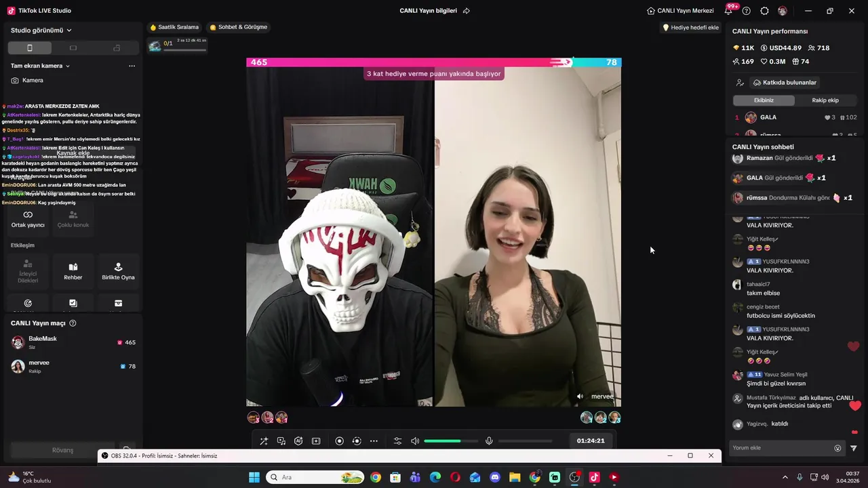Open the help question mark icon
Image resolution: width=868 pixels, height=488 pixels.
747,11
